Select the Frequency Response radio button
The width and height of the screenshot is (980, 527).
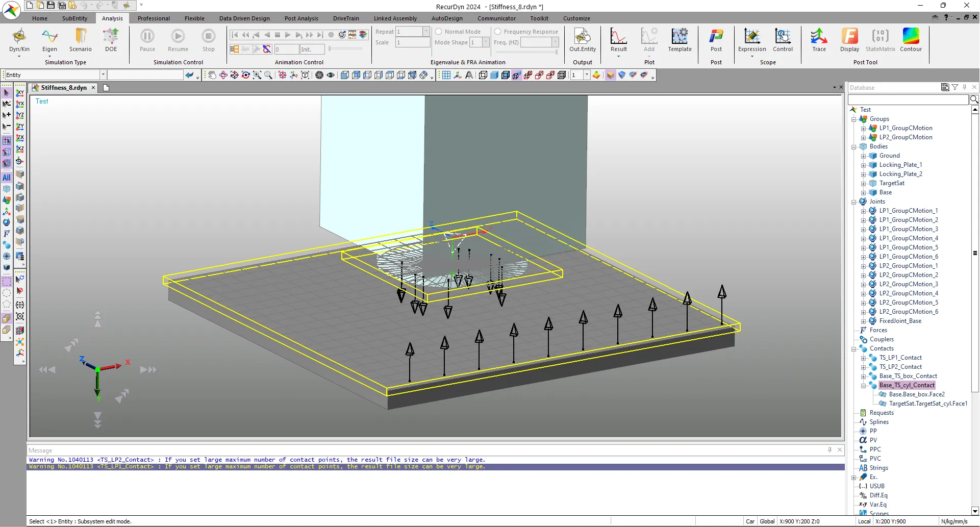[498, 32]
